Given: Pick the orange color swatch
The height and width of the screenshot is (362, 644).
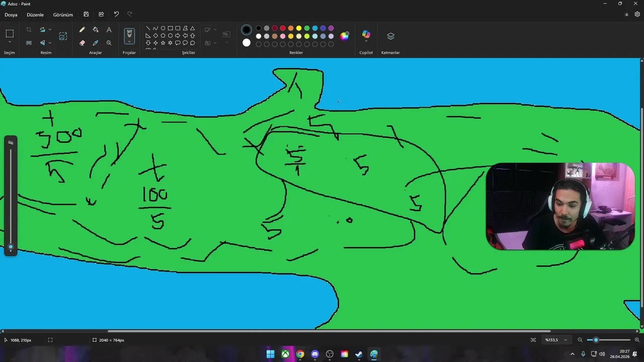Looking at the screenshot, I should [x=291, y=28].
